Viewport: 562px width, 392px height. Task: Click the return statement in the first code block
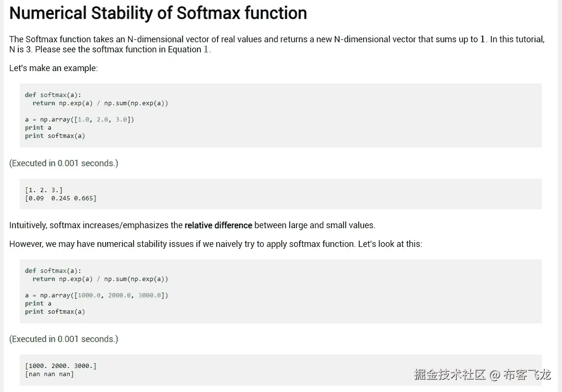click(x=100, y=103)
